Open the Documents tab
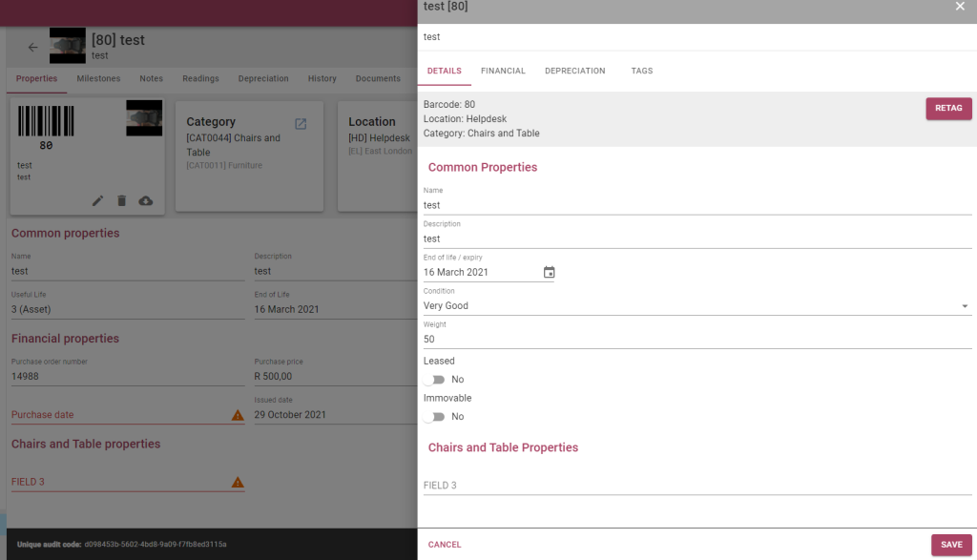 378,79
